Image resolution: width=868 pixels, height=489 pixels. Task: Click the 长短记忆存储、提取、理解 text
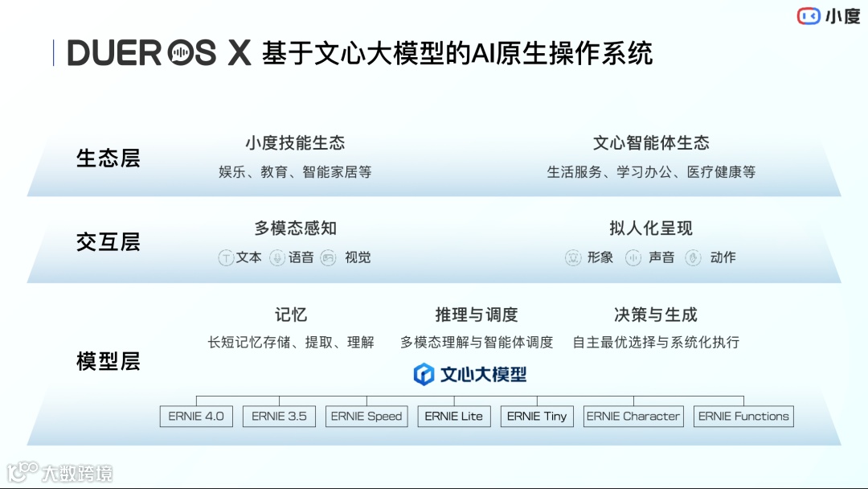(x=291, y=343)
